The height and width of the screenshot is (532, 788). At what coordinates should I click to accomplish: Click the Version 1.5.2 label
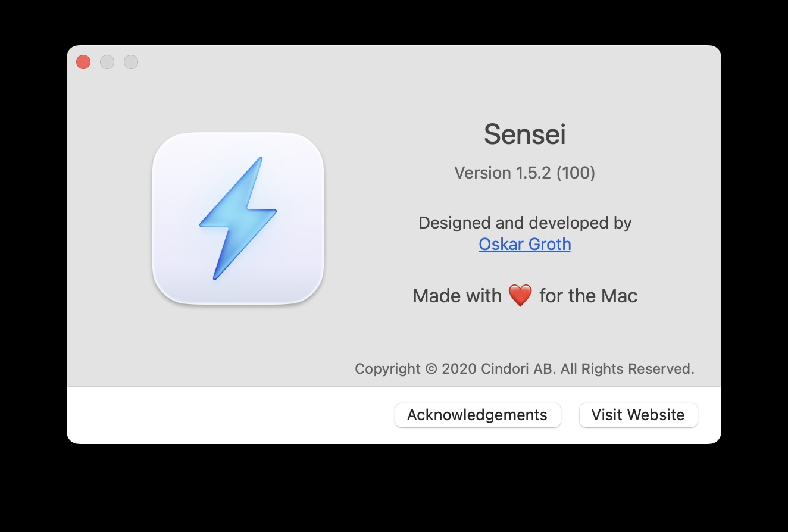click(502, 173)
